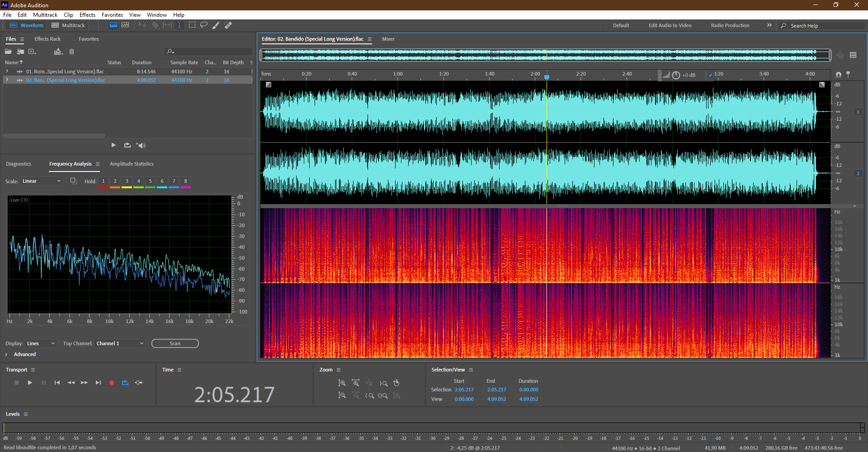Open the Favorites panel tab
868x452 pixels.
click(89, 39)
